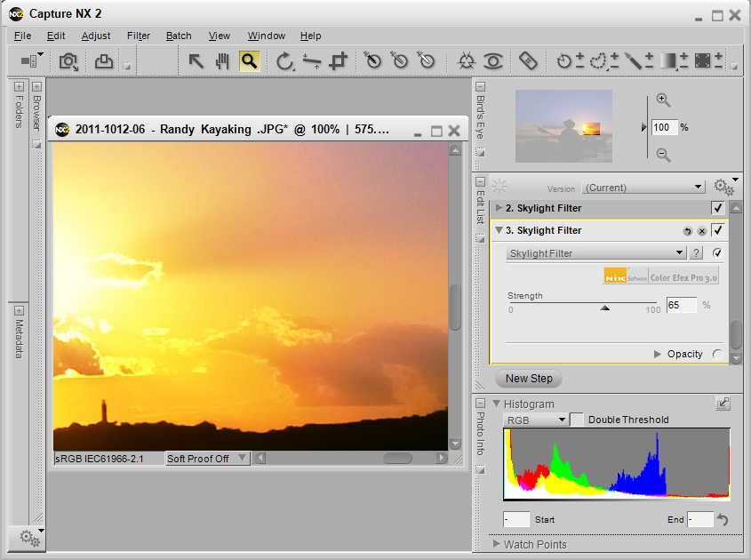The height and width of the screenshot is (560, 751).
Task: Open the Adjust menu
Action: coord(96,36)
